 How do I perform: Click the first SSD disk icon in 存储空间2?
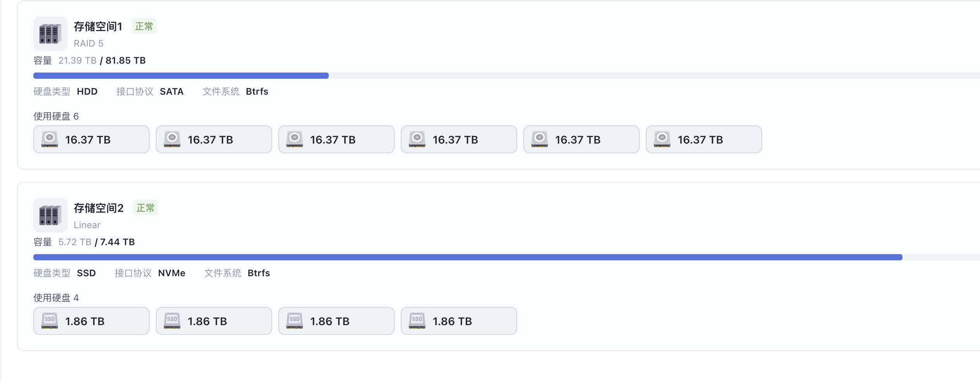point(50,321)
